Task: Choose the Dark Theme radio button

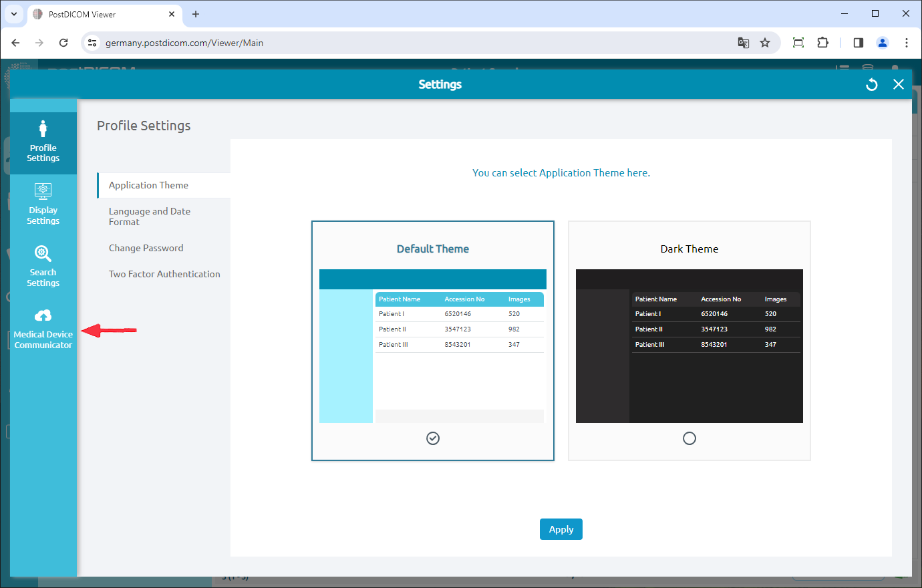Action: click(x=689, y=438)
